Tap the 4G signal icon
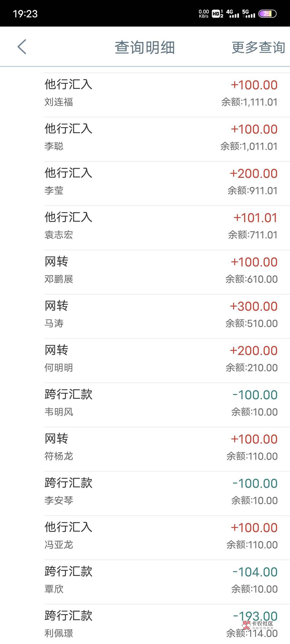 click(233, 14)
